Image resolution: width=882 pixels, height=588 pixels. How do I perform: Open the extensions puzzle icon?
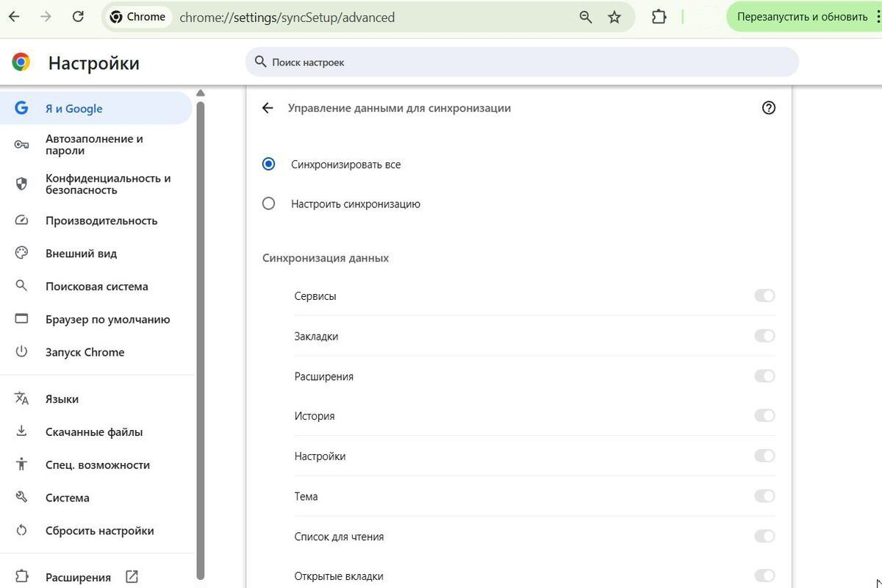(659, 17)
